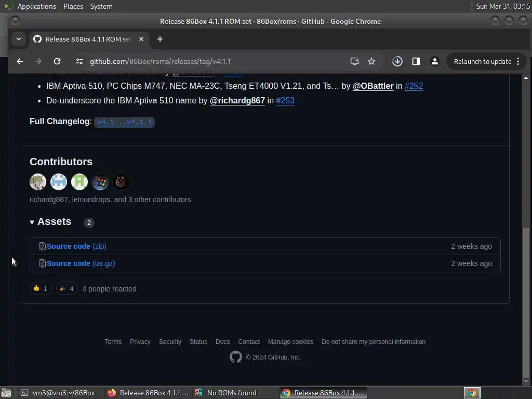Open site information icon in address bar
The image size is (532, 399).
tap(79, 61)
